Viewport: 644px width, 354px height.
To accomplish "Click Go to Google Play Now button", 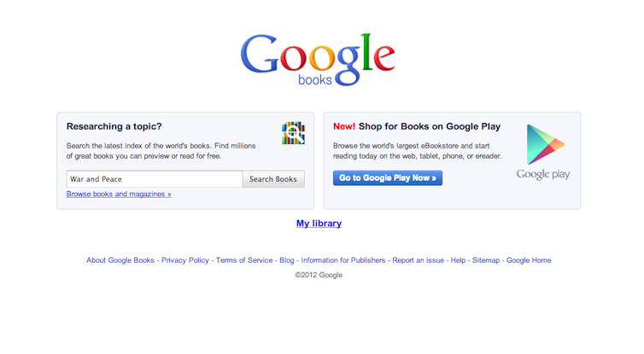I will (x=388, y=178).
